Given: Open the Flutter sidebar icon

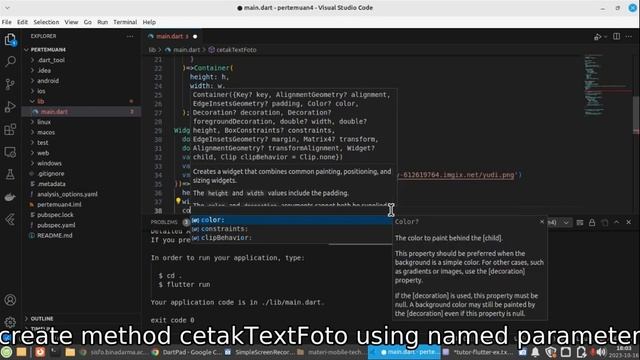Looking at the screenshot, I should [x=10, y=219].
